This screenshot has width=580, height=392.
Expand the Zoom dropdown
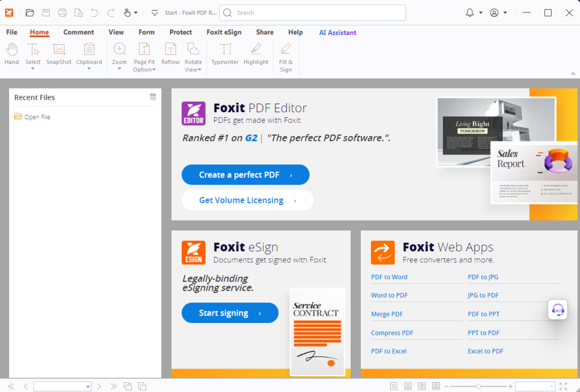coord(119,69)
